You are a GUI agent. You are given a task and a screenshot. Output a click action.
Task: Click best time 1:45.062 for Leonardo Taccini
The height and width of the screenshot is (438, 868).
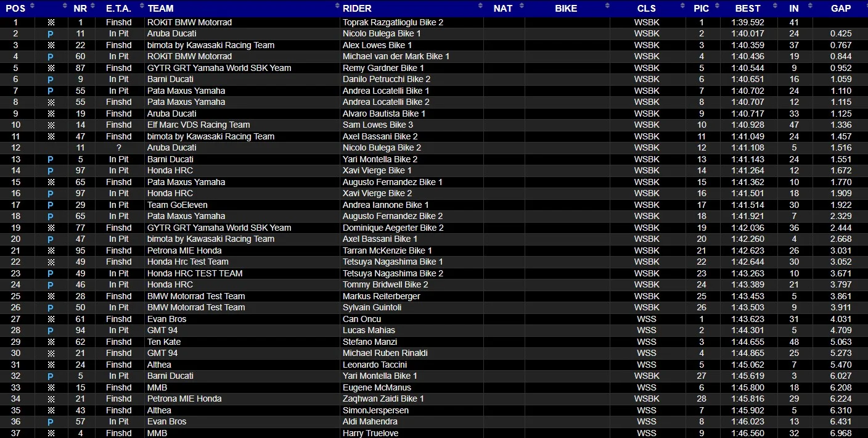click(x=748, y=365)
